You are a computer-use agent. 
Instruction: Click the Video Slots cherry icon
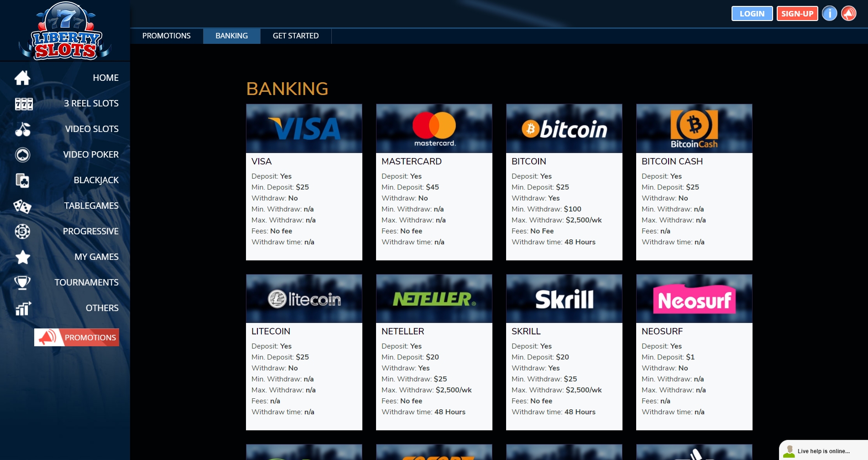(23, 129)
